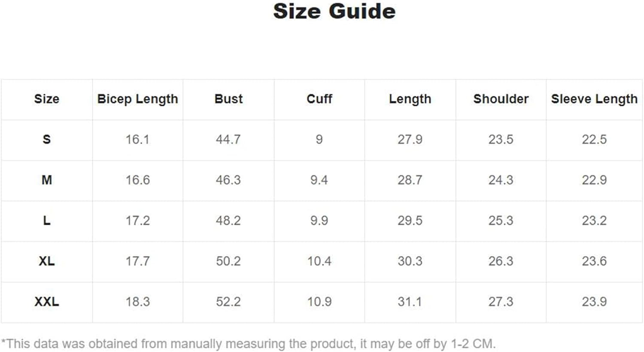
Task: Select the L size row label
Action: tap(46, 220)
